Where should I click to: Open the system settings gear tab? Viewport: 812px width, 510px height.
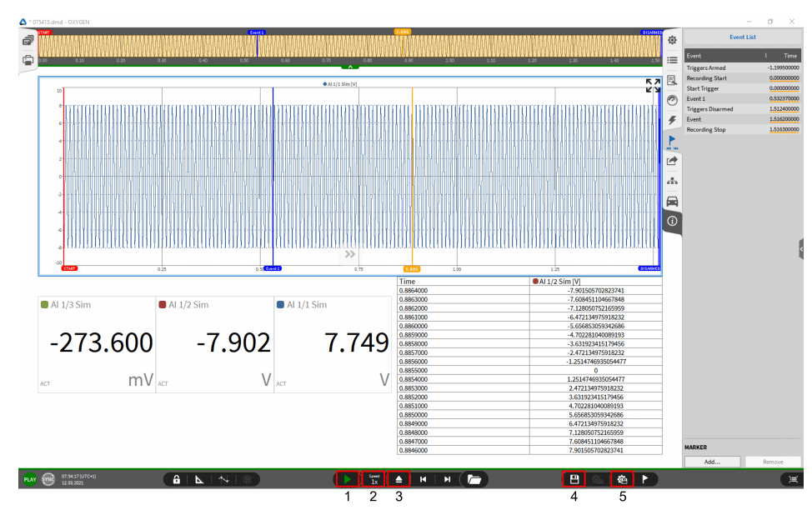pos(672,40)
